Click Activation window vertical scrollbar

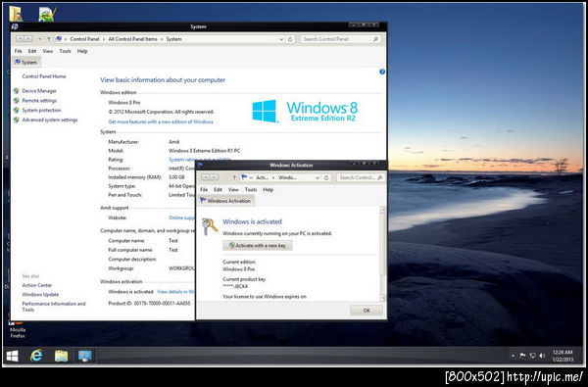[383, 254]
